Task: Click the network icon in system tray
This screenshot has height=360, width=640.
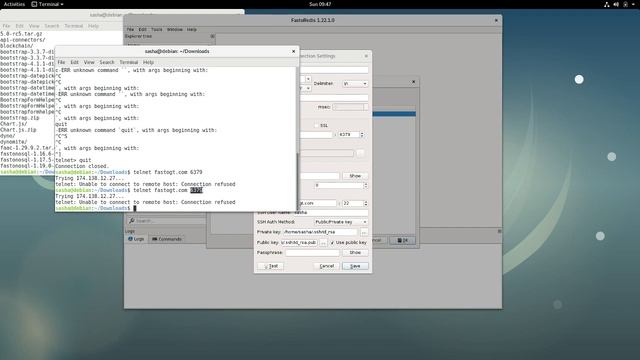Action: (x=607, y=4)
